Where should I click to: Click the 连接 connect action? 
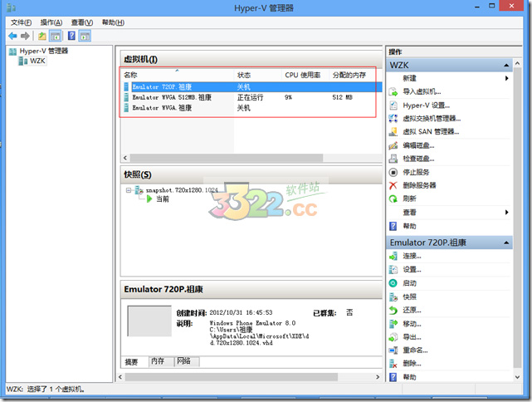(x=412, y=257)
